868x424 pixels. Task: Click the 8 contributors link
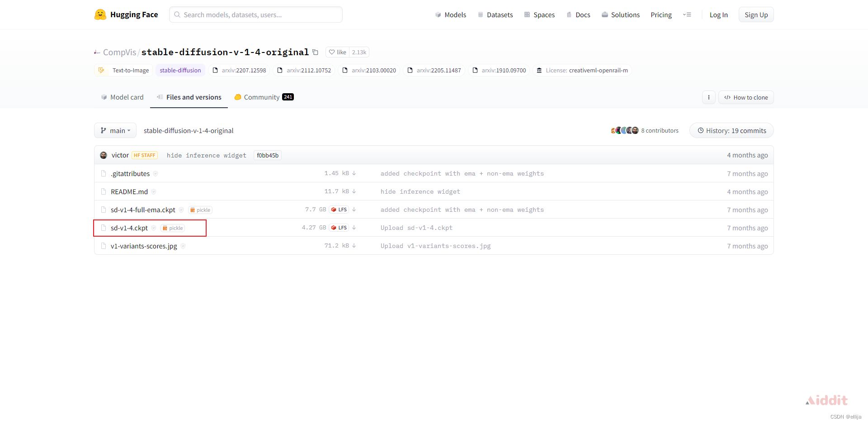pos(660,130)
